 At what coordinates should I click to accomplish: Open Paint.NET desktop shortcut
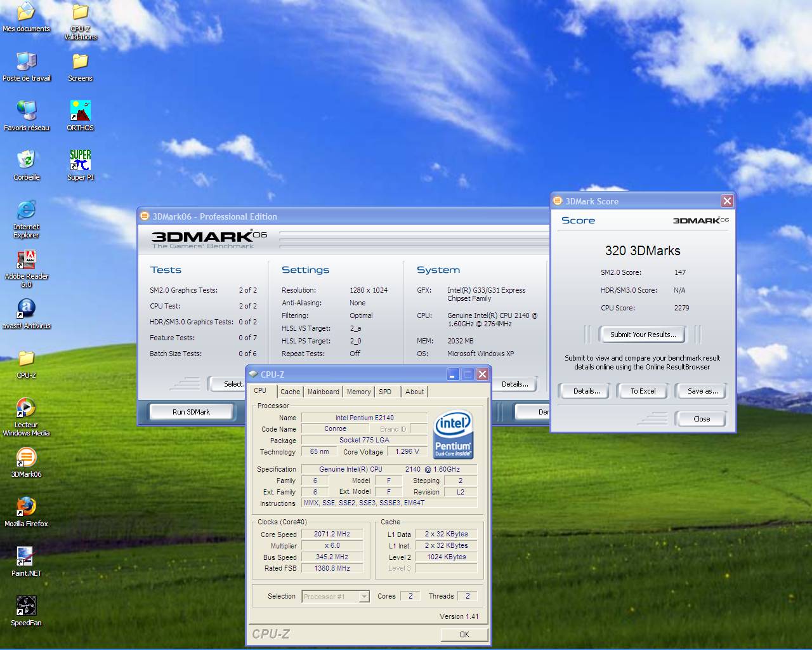coord(26,557)
